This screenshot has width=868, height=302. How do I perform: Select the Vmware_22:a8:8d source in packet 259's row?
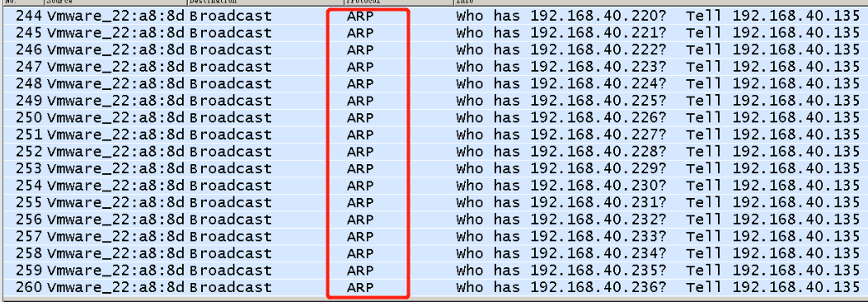pos(115,271)
